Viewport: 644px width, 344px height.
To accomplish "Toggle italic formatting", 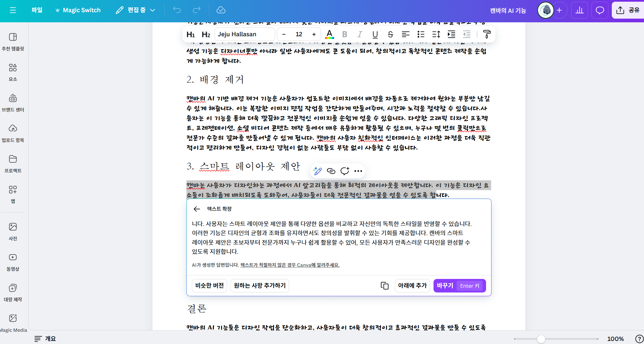I will [360, 34].
